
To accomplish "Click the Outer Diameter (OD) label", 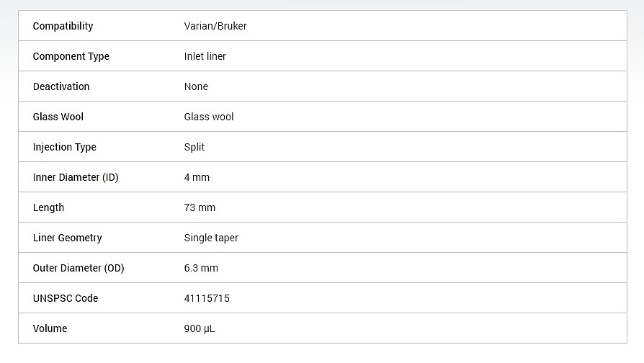I will pos(79,268).
